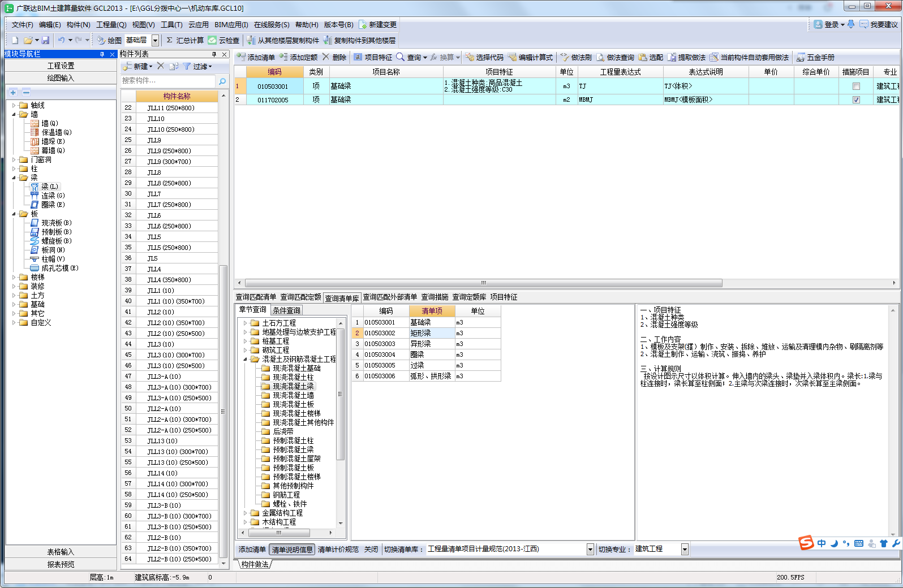Click 表格输入 navigation button
This screenshot has height=588, width=903.
(x=61, y=552)
